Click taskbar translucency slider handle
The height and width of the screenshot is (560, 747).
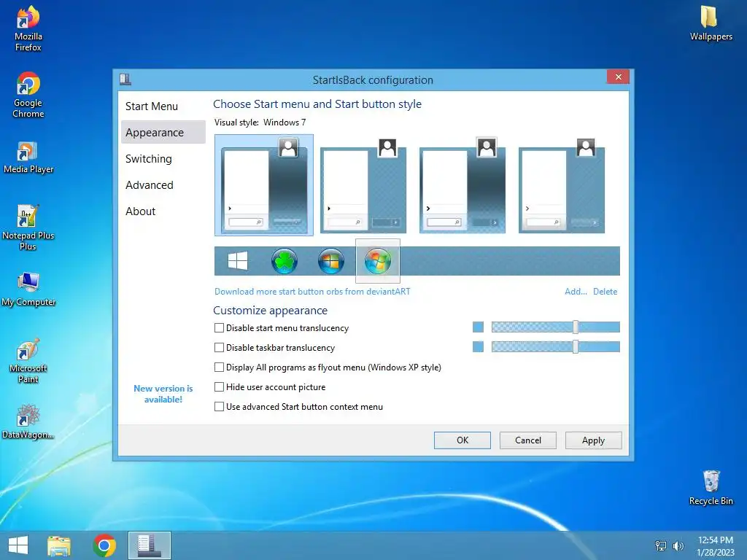[x=576, y=346]
